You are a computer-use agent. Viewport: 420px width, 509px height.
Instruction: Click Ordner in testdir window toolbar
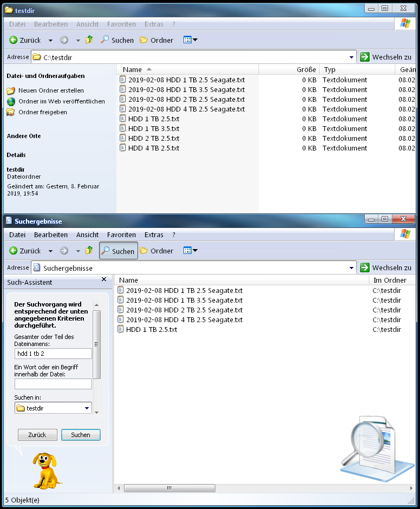pos(156,40)
